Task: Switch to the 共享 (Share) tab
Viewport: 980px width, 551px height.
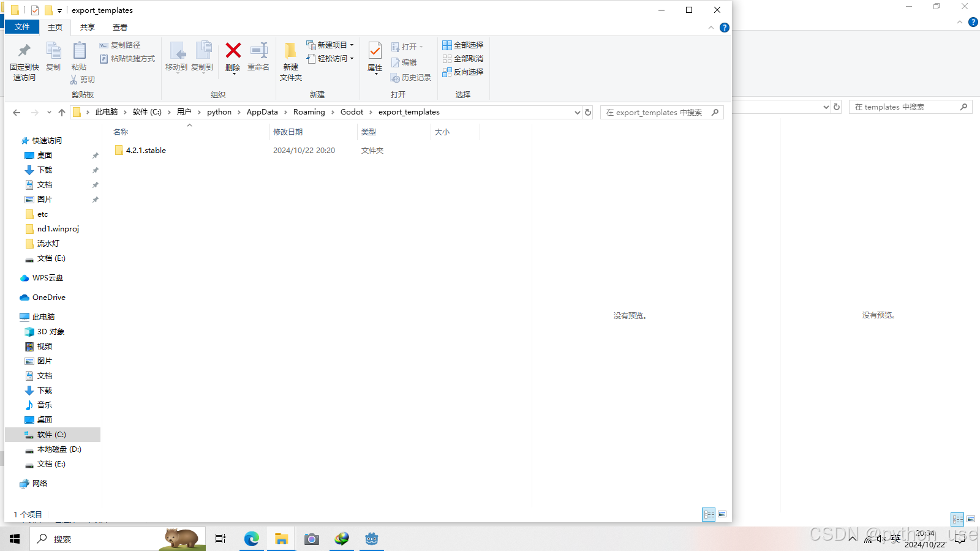Action: (88, 28)
